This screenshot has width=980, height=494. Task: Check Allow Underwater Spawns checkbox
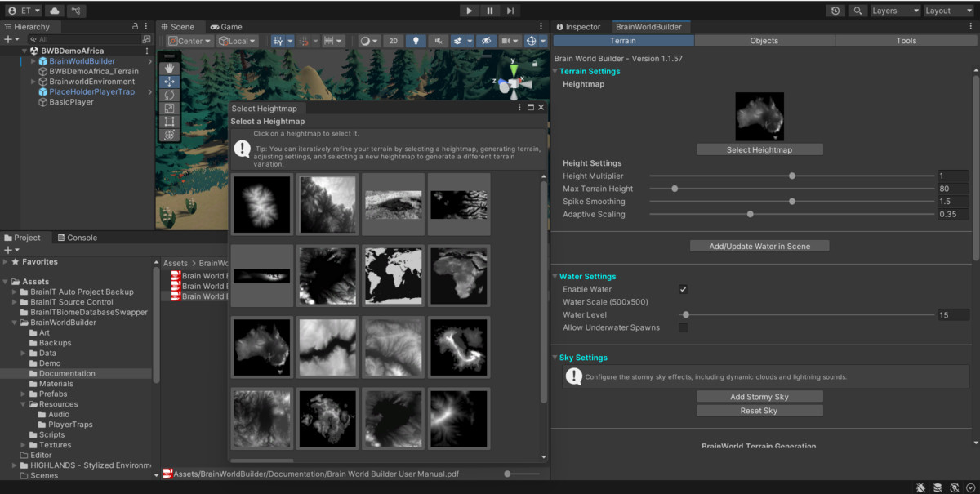[x=684, y=327]
